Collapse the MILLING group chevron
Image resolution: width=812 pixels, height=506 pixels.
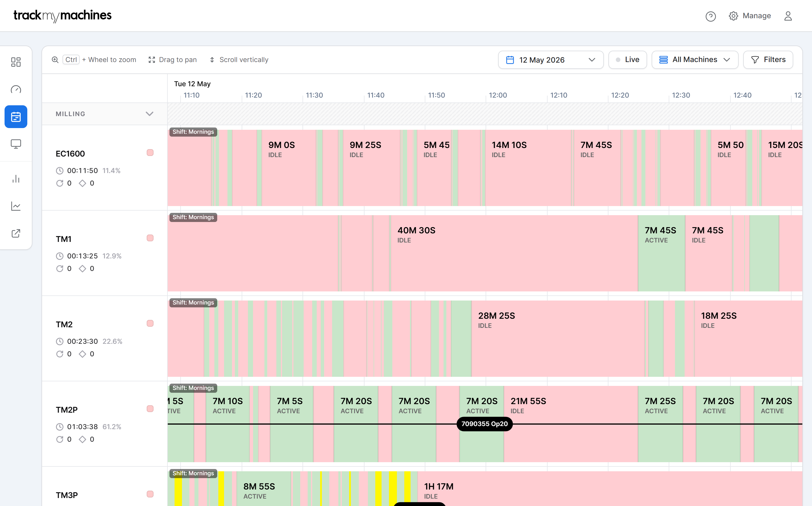150,114
